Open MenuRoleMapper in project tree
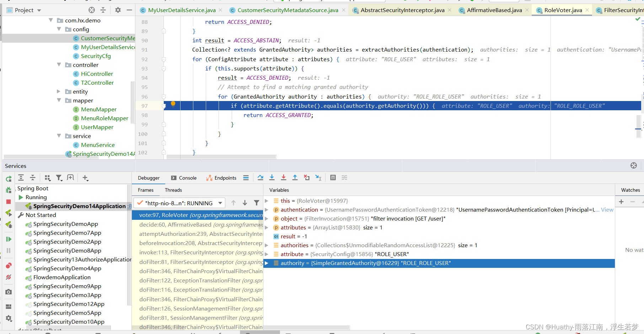644x334 pixels. click(104, 118)
